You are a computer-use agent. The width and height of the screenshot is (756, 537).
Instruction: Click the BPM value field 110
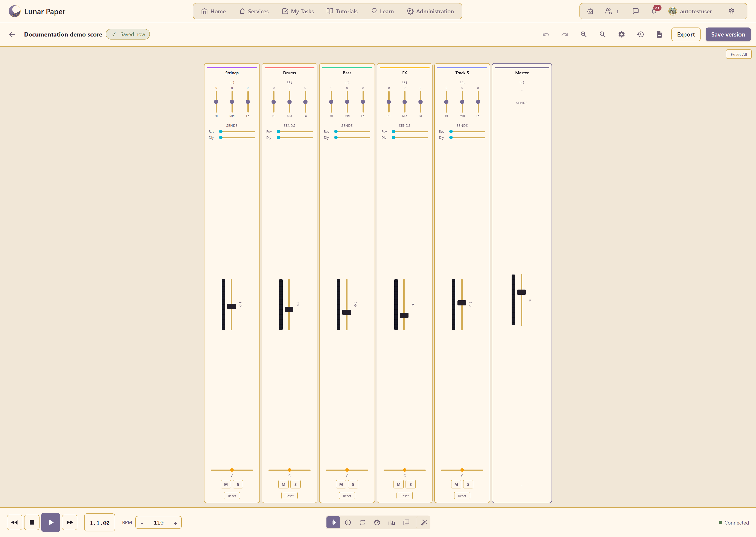pyautogui.click(x=159, y=523)
